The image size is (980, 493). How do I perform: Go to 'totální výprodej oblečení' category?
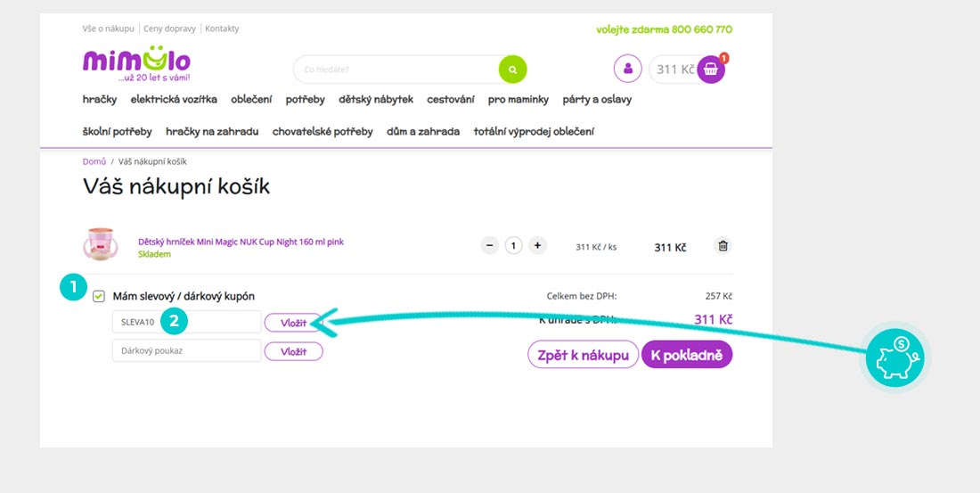534,132
